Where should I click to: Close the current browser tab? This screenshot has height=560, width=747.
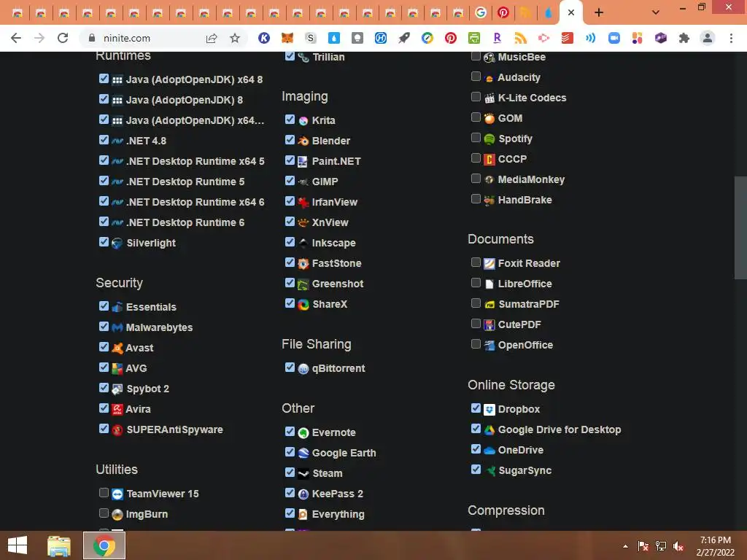(571, 12)
